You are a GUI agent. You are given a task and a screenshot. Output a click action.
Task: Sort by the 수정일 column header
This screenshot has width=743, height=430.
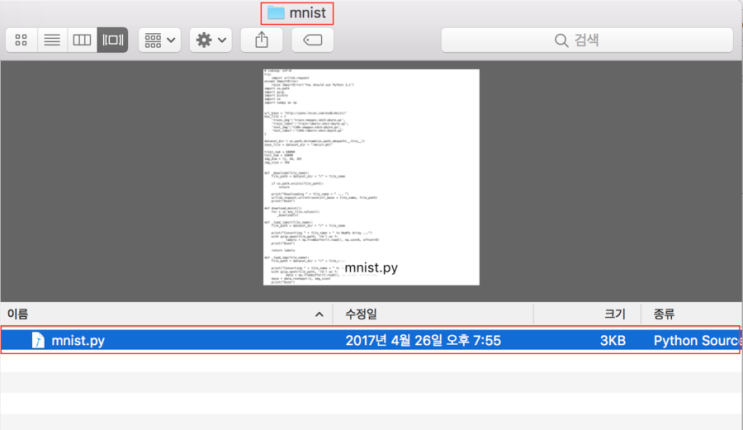click(433, 314)
